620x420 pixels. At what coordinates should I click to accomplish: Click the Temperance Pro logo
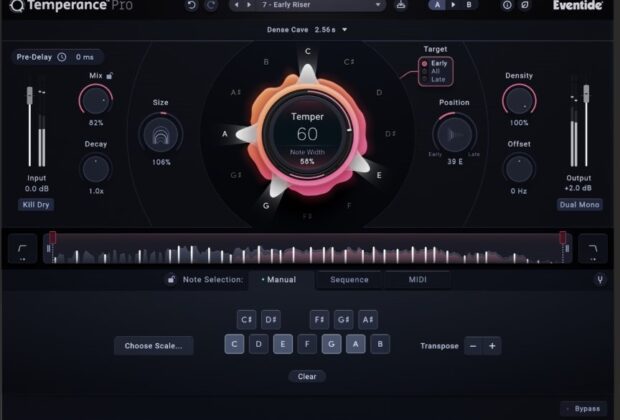point(71,6)
